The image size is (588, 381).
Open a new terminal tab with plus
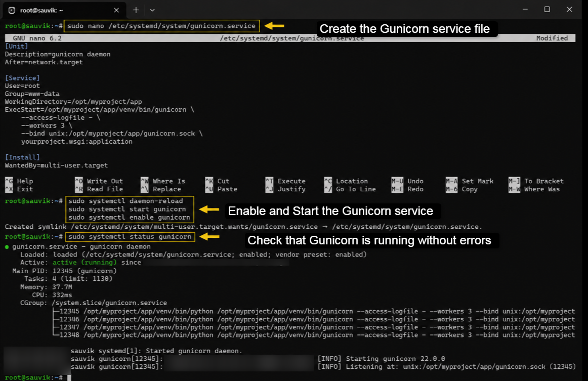point(136,10)
